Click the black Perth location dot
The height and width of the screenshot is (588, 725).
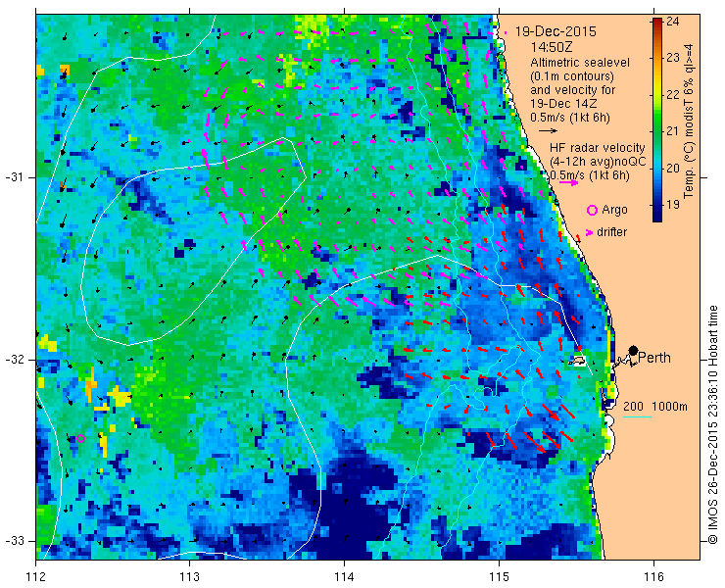tap(634, 350)
